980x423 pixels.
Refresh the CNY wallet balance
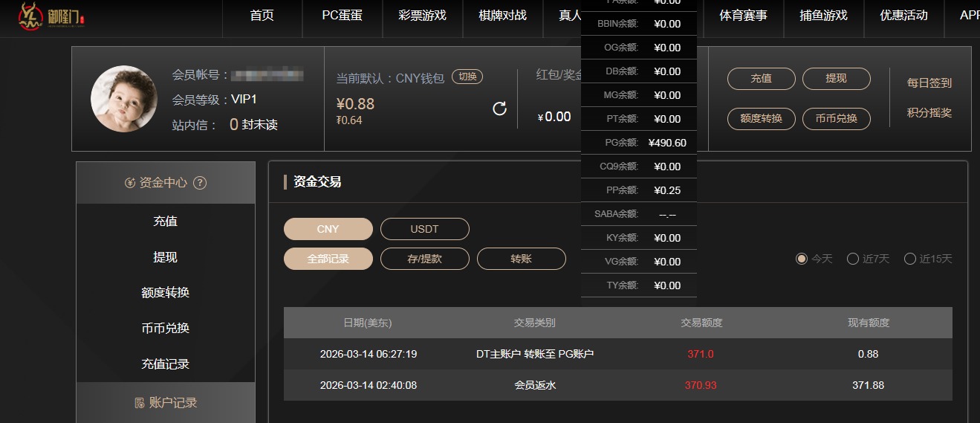tap(500, 109)
